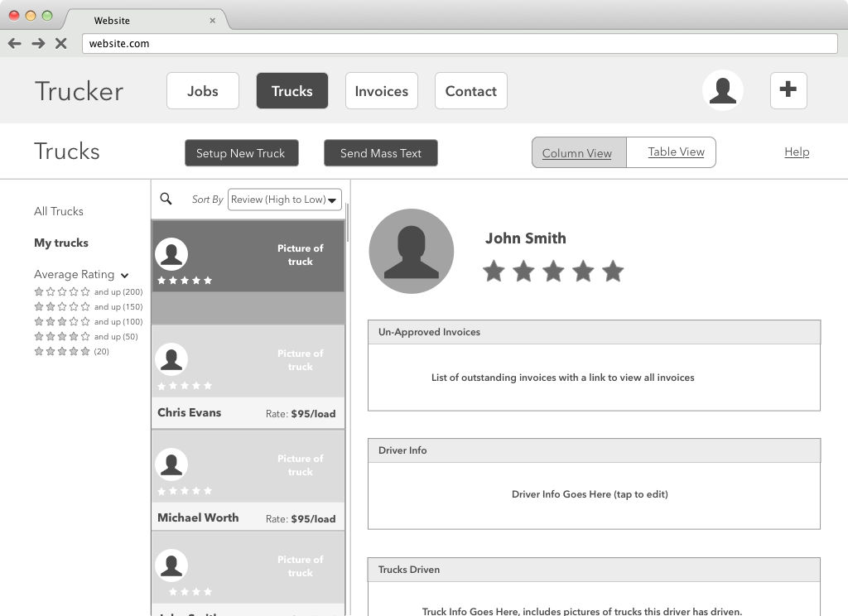Filter by four stars and up (50)
Image resolution: width=848 pixels, height=616 pixels.
86,336
